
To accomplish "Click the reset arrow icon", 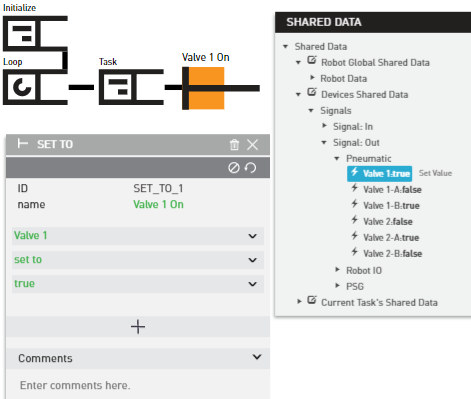I will (250, 168).
